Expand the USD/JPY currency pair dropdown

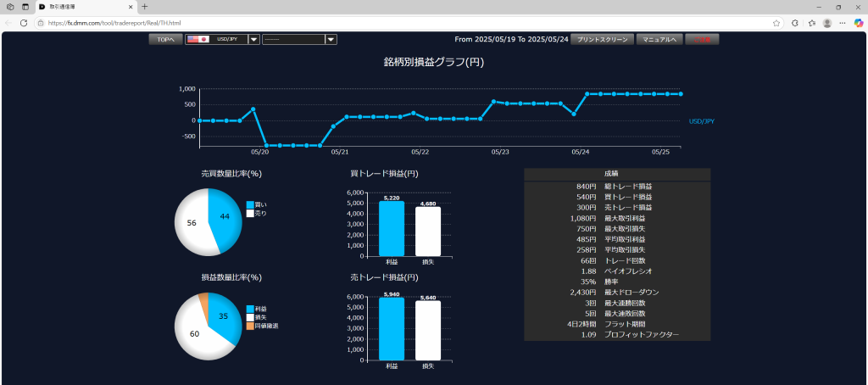point(253,39)
